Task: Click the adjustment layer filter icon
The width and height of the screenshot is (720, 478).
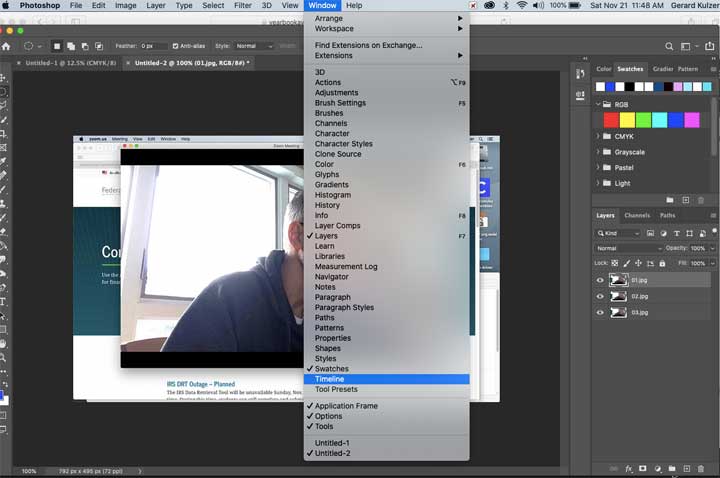Action: pyautogui.click(x=664, y=233)
